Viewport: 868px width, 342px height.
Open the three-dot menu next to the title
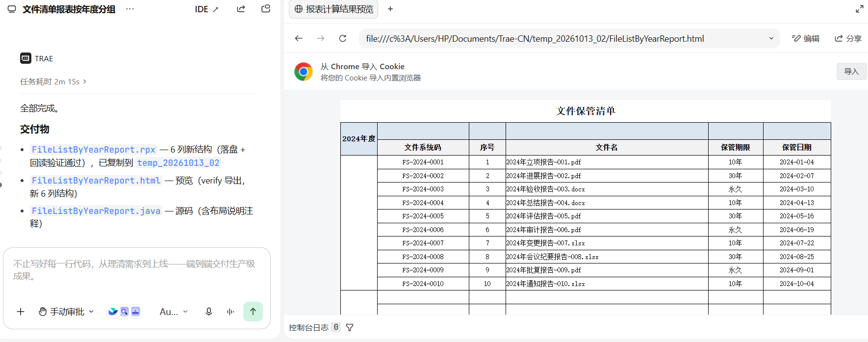[x=130, y=9]
